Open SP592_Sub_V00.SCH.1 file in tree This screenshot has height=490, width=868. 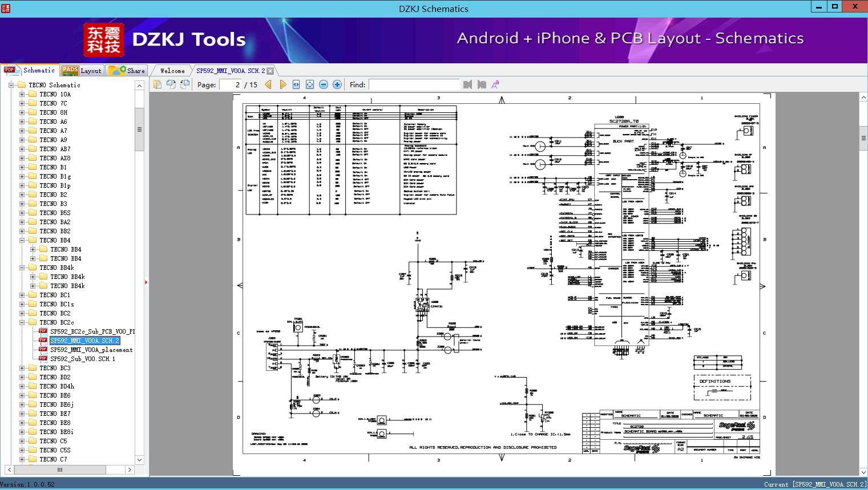click(x=82, y=359)
